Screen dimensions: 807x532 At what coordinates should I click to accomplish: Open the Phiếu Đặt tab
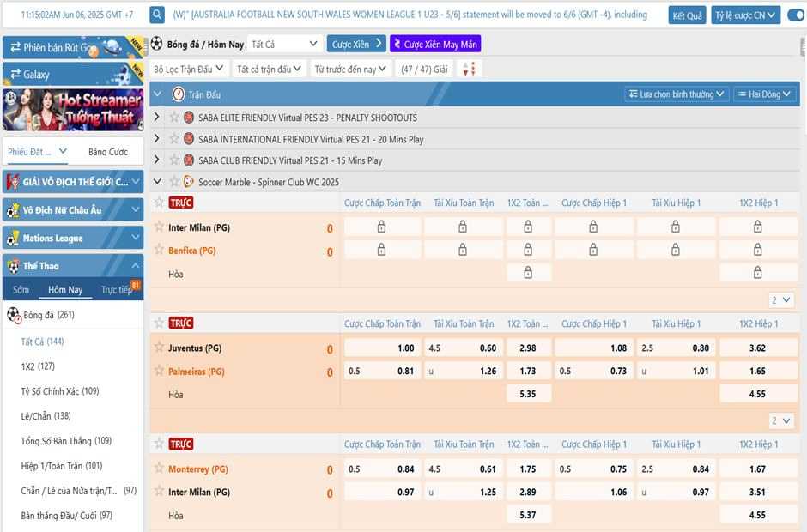tap(37, 152)
